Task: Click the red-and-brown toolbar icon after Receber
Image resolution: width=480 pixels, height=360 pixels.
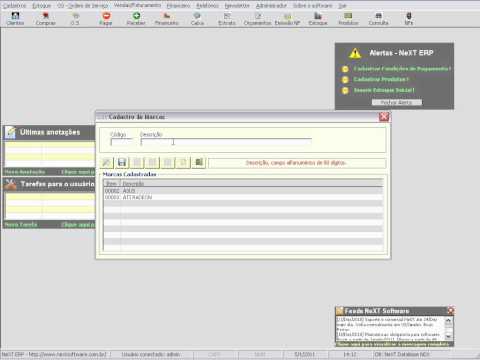Action: 167,19
